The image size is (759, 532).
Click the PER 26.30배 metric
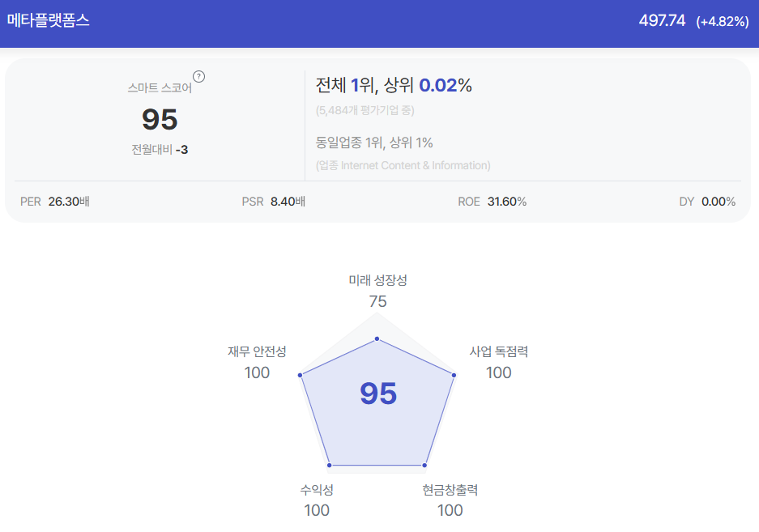click(55, 202)
